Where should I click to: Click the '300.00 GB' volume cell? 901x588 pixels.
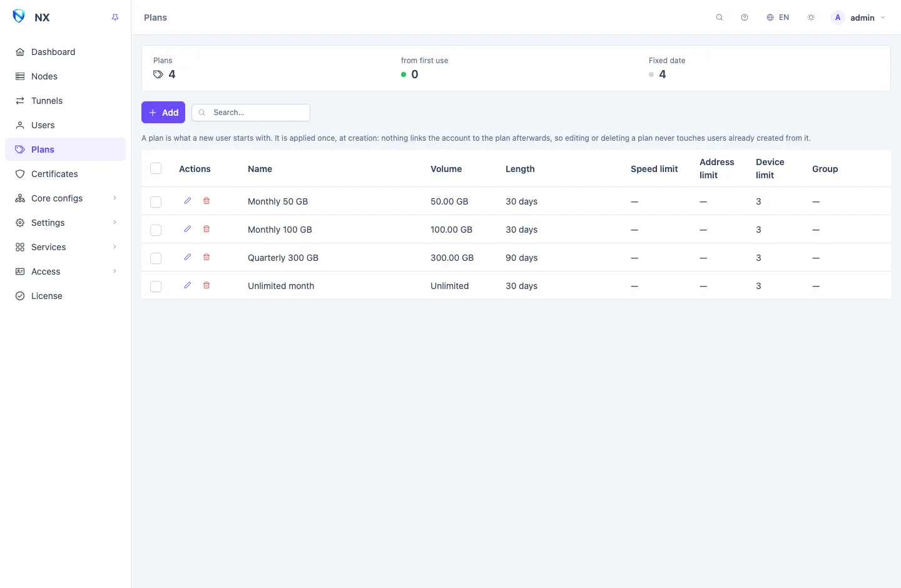tap(452, 258)
